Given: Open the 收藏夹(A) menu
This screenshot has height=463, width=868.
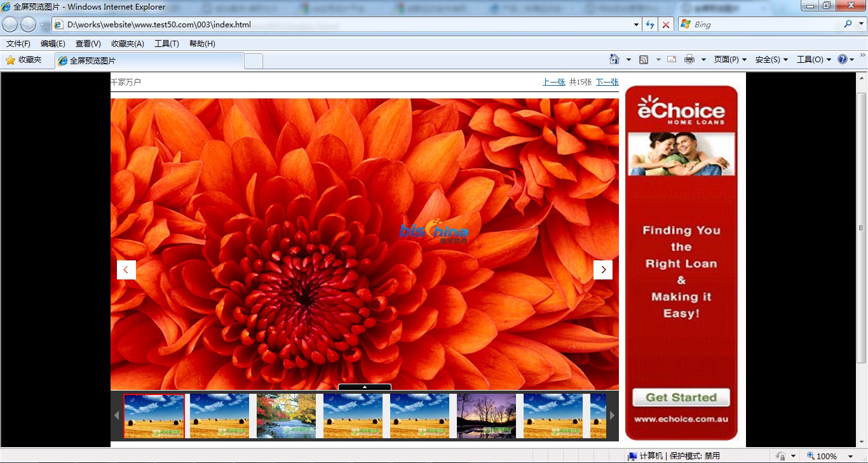Looking at the screenshot, I should pyautogui.click(x=128, y=44).
